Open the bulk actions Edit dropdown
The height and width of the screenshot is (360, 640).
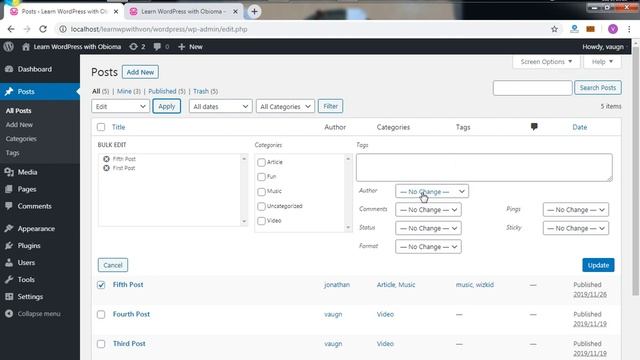pos(120,106)
